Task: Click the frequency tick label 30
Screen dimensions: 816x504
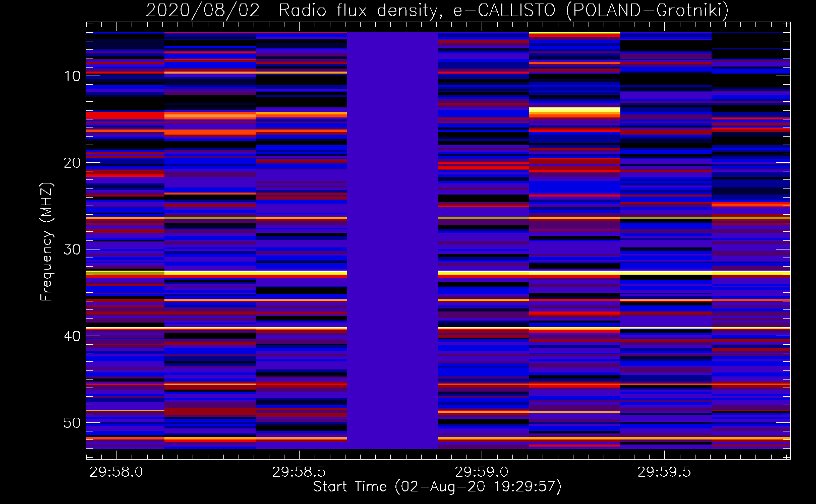Action: pyautogui.click(x=72, y=249)
